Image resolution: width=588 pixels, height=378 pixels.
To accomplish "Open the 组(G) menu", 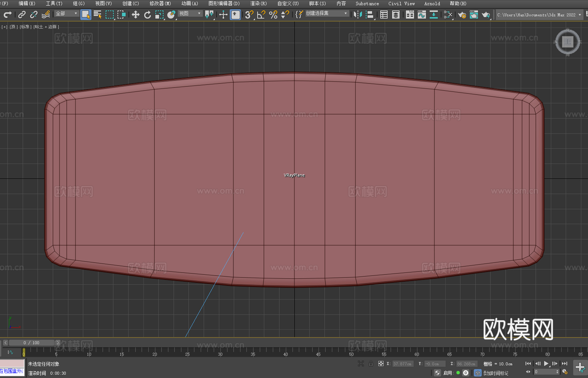I will (x=79, y=4).
